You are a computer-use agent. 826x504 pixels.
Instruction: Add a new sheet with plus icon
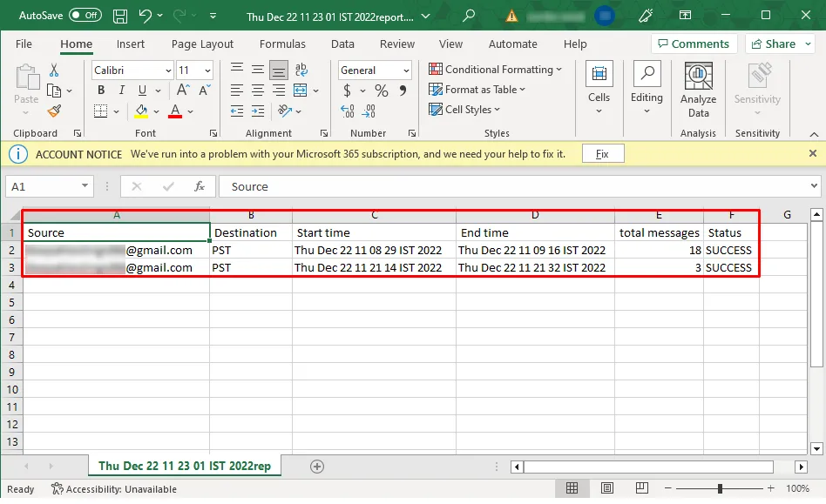click(x=317, y=467)
